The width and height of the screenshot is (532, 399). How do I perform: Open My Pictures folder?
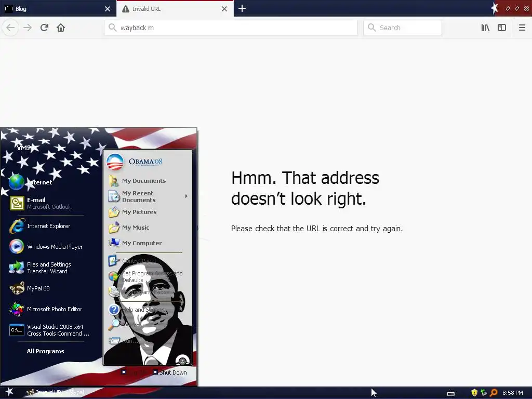(x=133, y=212)
